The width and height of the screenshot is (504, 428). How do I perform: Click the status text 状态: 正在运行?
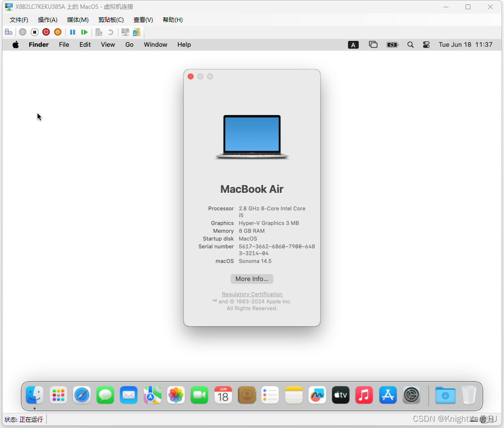pos(24,420)
